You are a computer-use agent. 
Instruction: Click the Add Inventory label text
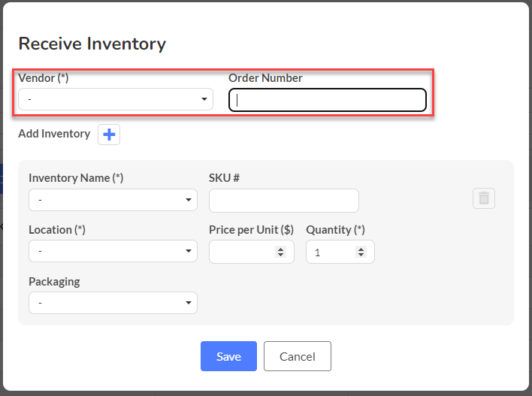pos(54,134)
